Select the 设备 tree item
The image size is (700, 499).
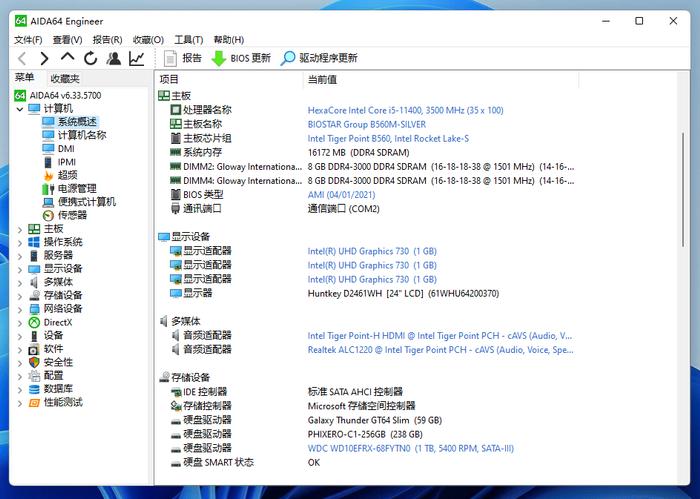click(53, 336)
